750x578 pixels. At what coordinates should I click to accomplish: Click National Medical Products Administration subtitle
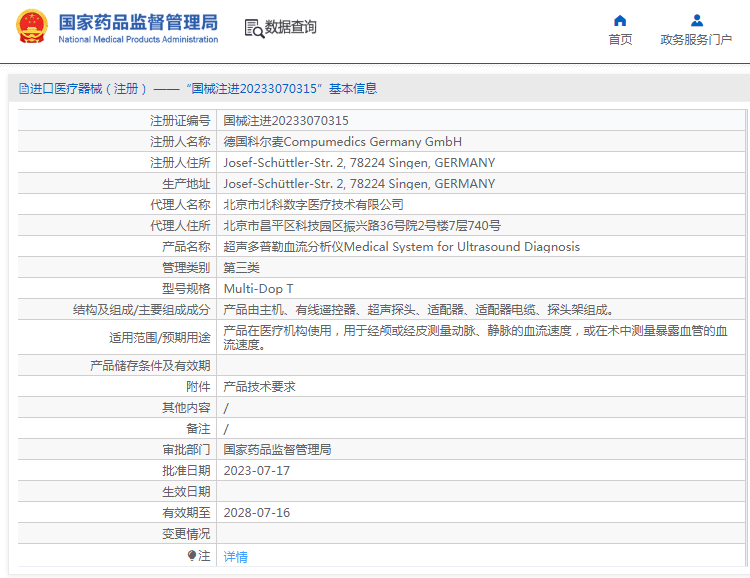[138, 39]
